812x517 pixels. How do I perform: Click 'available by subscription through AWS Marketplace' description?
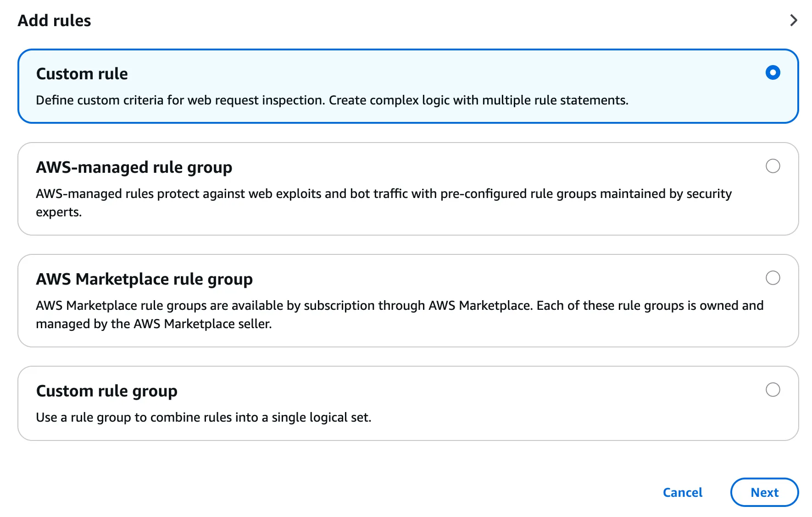point(400,314)
